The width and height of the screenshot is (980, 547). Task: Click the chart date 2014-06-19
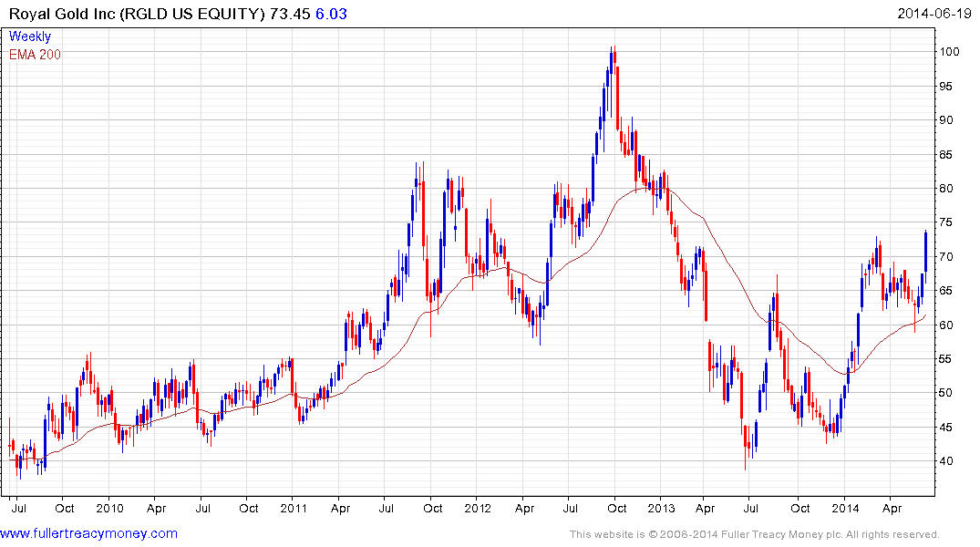click(x=934, y=13)
